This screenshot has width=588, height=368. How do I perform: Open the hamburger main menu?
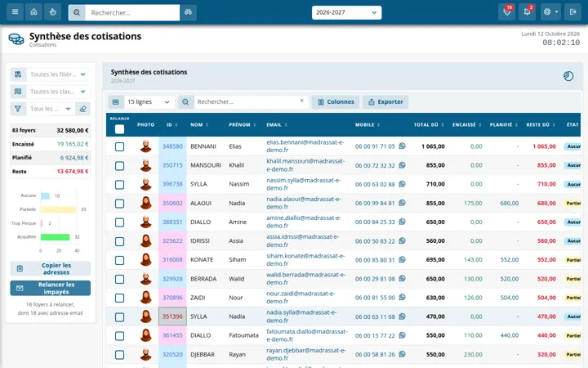[15, 12]
